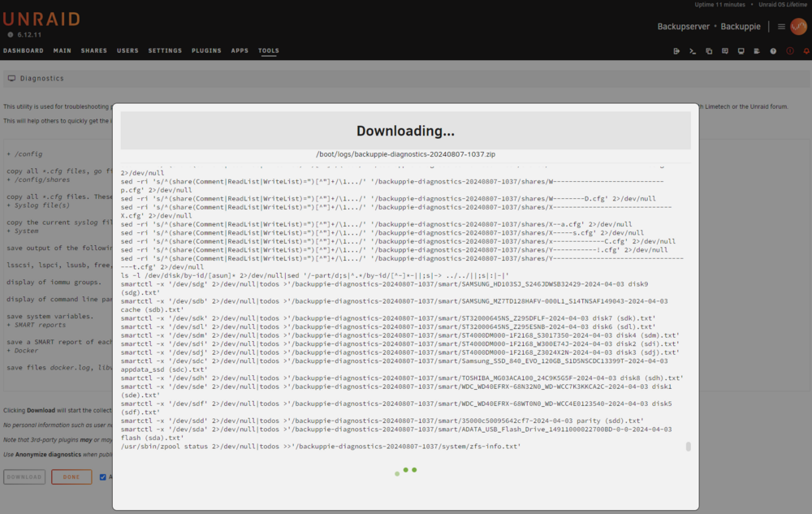812x514 pixels.
Task: Click the Logout icon in the top bar
Action: 676,51
